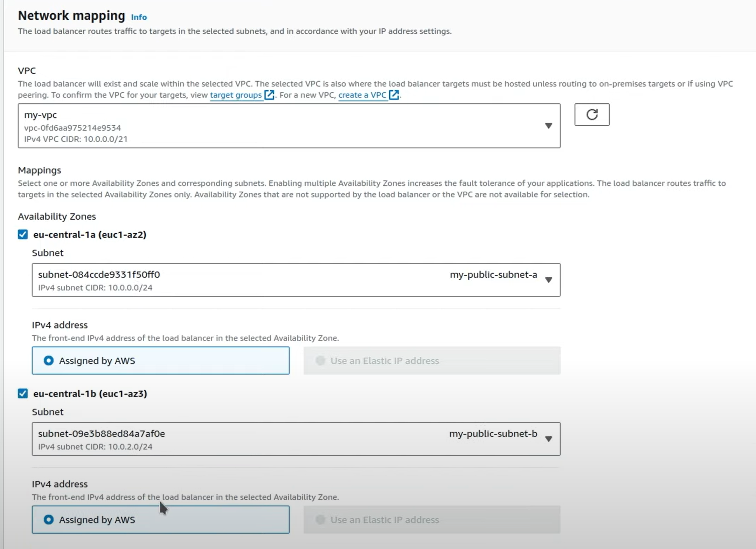Click the eu-central-1b (euc1-az3) label
The height and width of the screenshot is (549, 756).
(x=90, y=393)
